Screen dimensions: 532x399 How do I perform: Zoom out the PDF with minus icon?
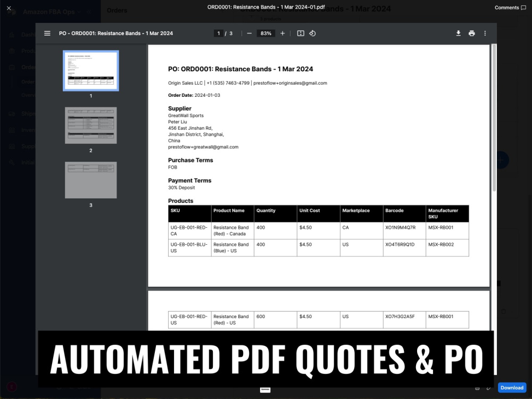(x=250, y=33)
